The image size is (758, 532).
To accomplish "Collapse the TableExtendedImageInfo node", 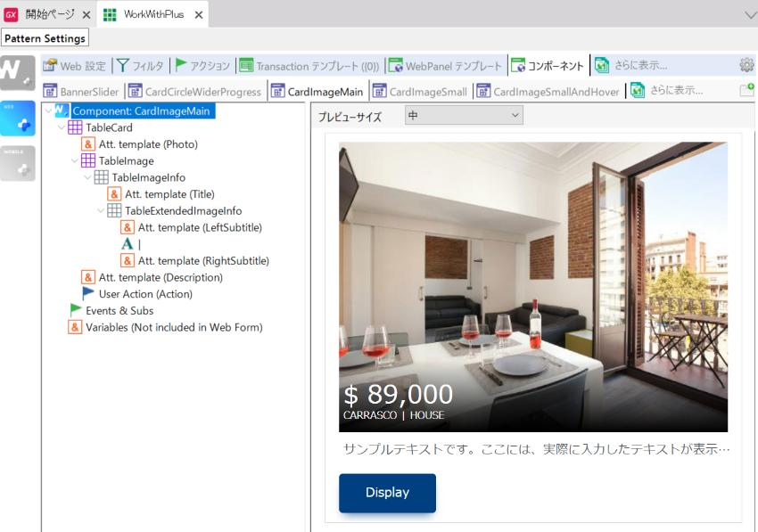I will [101, 210].
